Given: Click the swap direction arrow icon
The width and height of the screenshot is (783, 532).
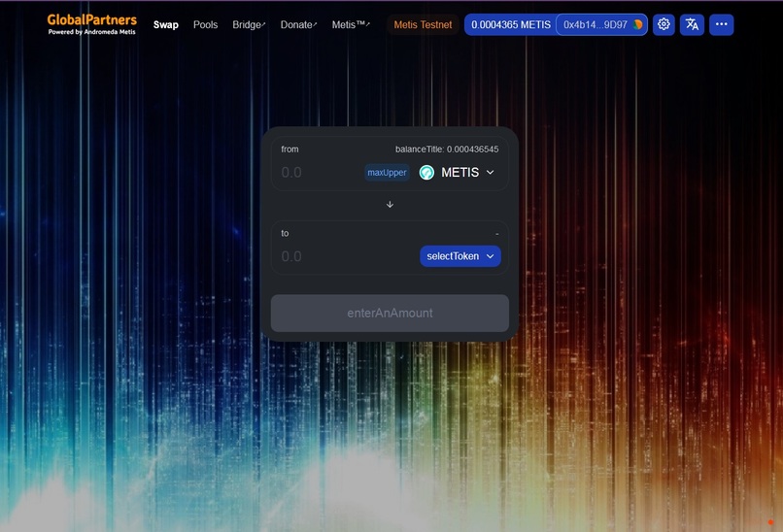Looking at the screenshot, I should [x=390, y=205].
